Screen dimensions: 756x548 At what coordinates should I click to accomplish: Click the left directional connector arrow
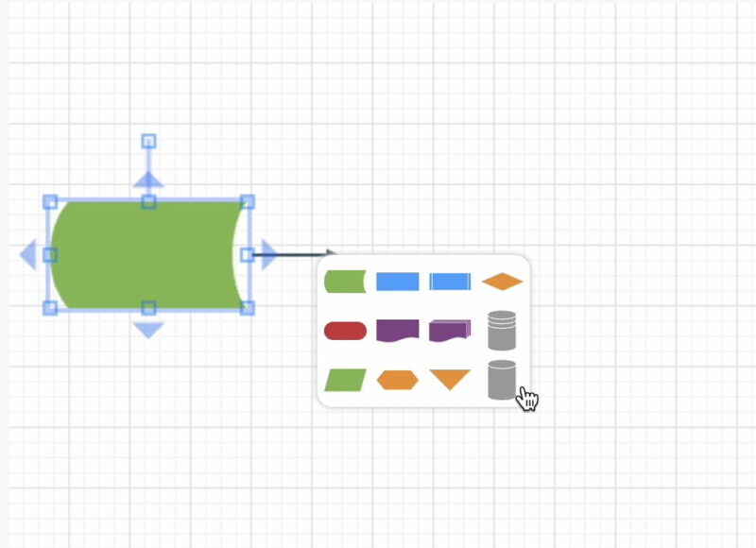click(26, 253)
